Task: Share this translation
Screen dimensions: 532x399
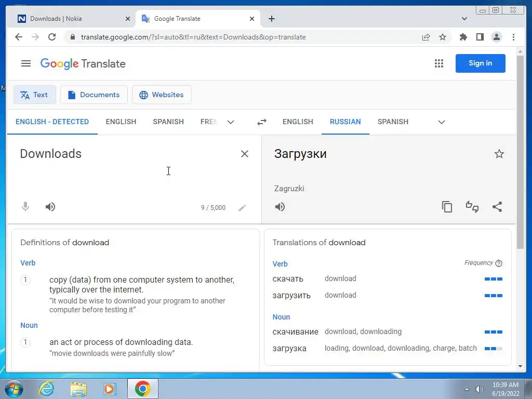Action: click(x=497, y=207)
